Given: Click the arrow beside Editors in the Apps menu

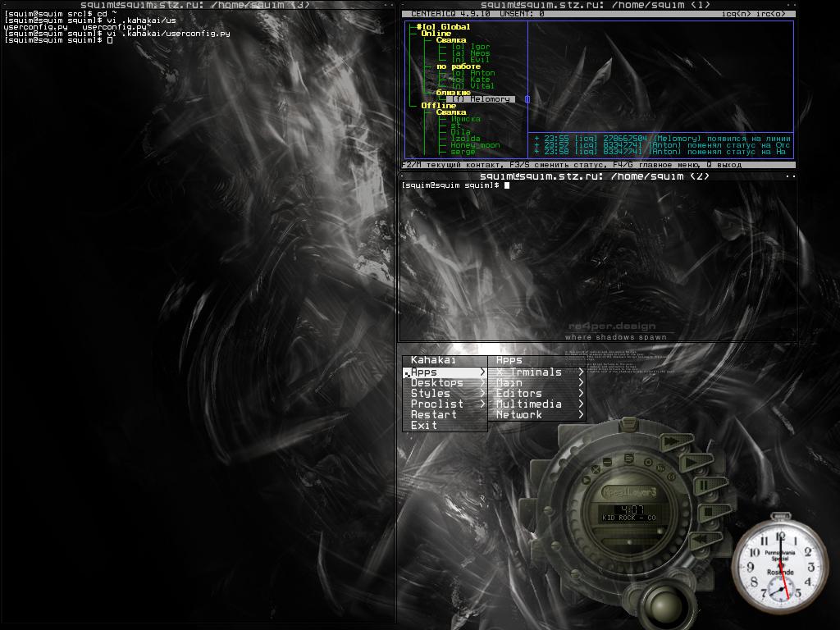Looking at the screenshot, I should click(581, 393).
